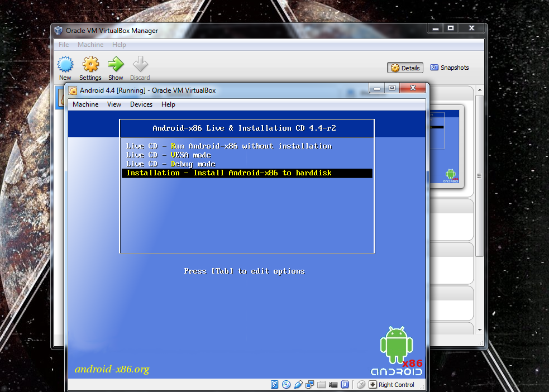549x392 pixels.
Task: Minimize the Oracle VM VirtualBox Manager window
Action: tap(436, 28)
